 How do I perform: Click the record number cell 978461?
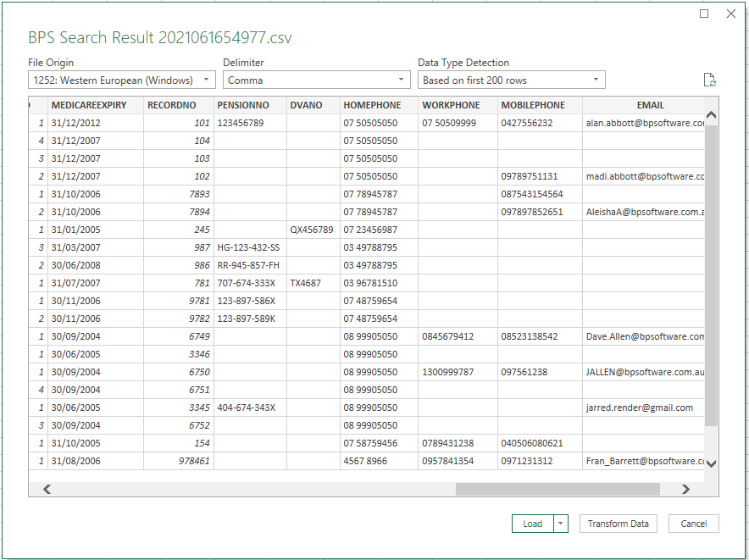click(179, 461)
